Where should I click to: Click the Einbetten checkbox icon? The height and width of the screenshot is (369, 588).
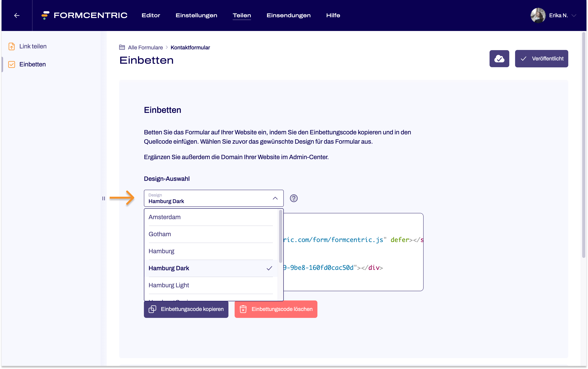pyautogui.click(x=11, y=64)
